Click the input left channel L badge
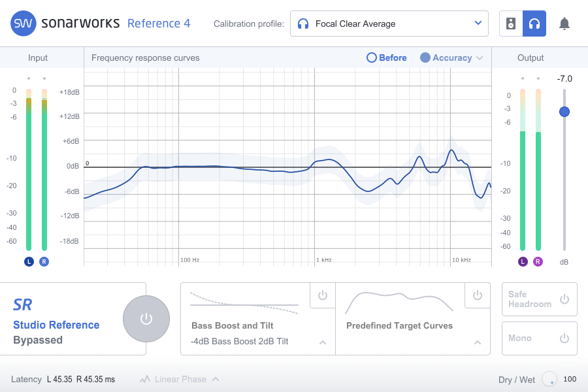The height and width of the screenshot is (392, 588). coord(29,261)
